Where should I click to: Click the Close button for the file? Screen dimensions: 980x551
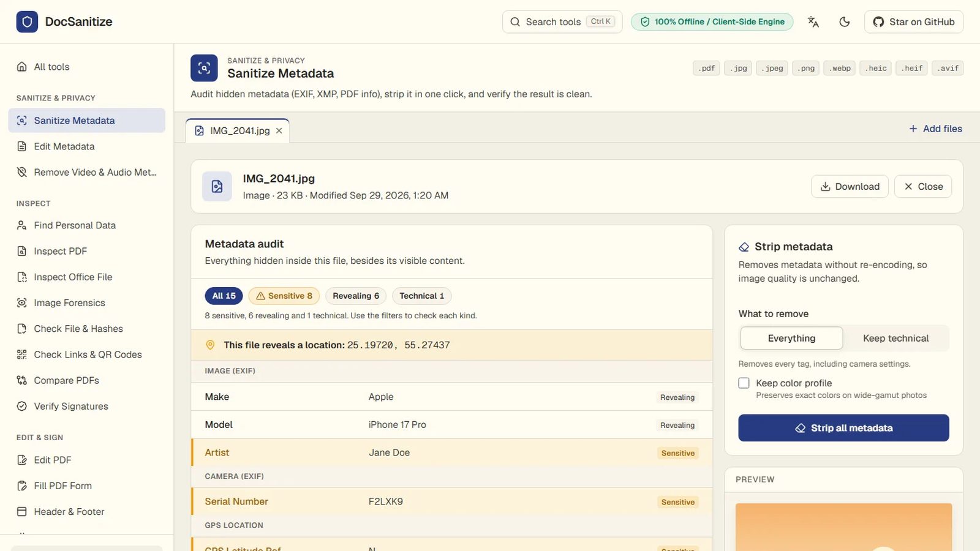(x=923, y=187)
